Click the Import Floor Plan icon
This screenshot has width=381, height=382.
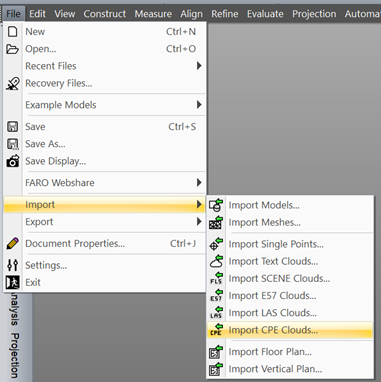216,352
